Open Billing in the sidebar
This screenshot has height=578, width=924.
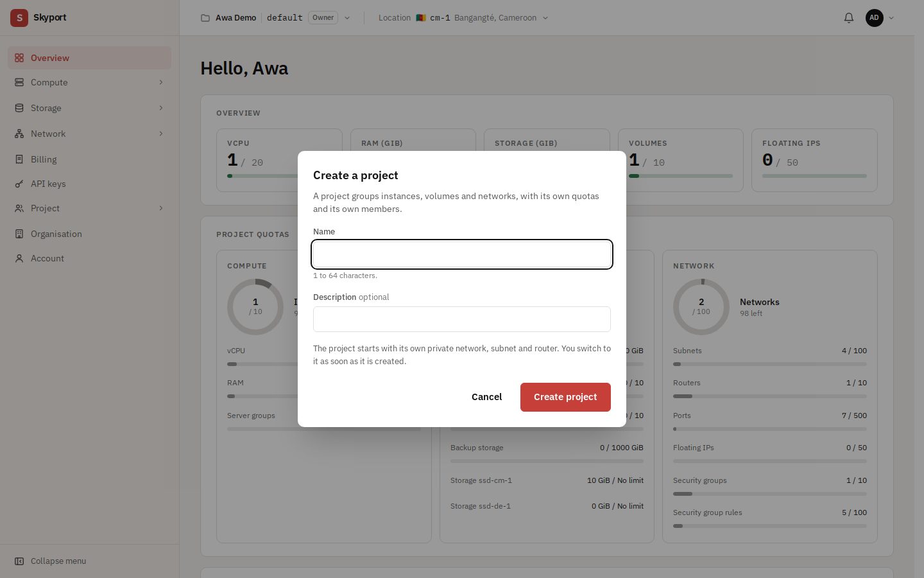tap(89, 159)
